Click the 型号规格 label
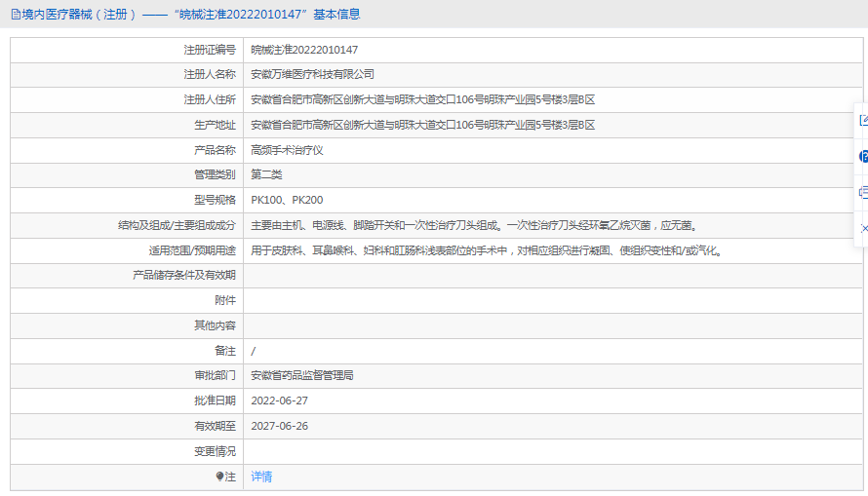The height and width of the screenshot is (496, 868). (215, 200)
